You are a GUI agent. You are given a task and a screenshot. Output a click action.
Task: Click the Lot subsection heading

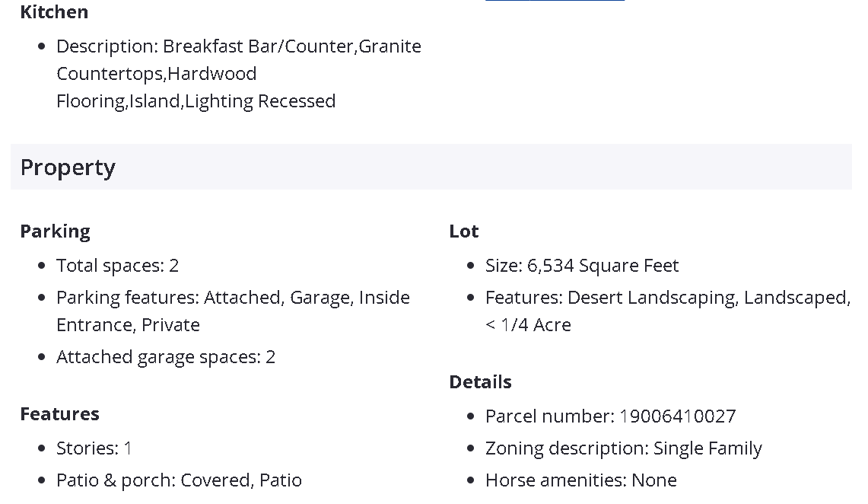pos(463,231)
